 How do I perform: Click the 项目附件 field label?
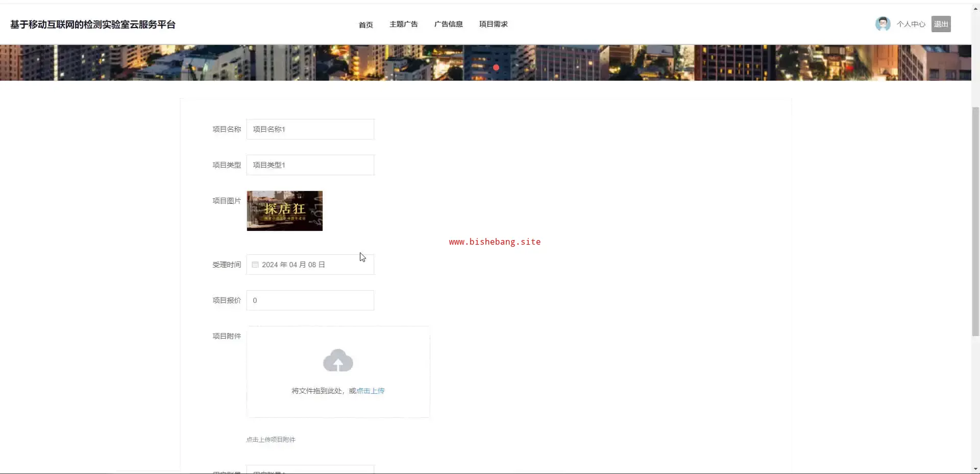click(227, 336)
